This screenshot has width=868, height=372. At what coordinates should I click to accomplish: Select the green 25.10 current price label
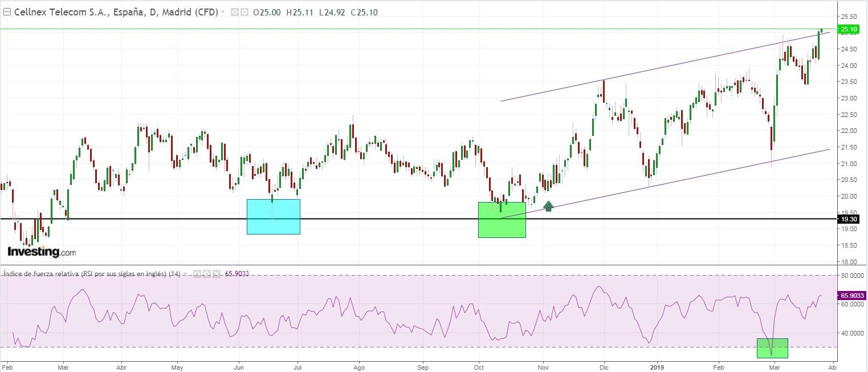pos(849,29)
